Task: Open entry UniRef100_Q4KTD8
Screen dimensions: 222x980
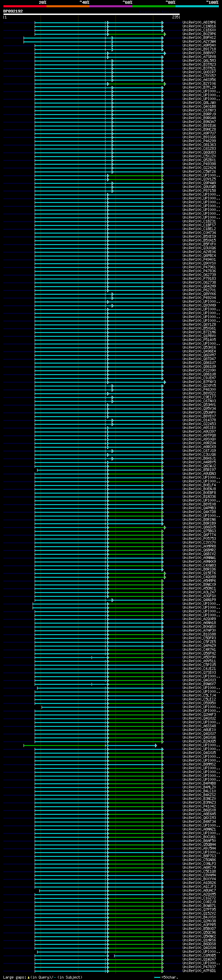Action: click(199, 512)
